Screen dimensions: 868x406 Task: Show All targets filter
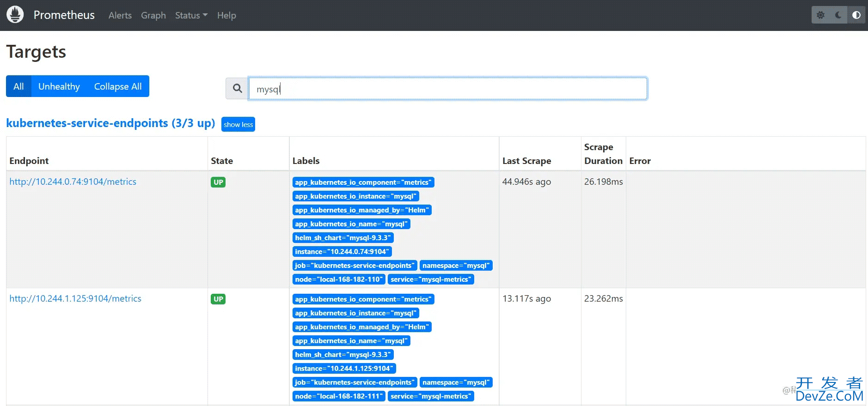(x=18, y=86)
